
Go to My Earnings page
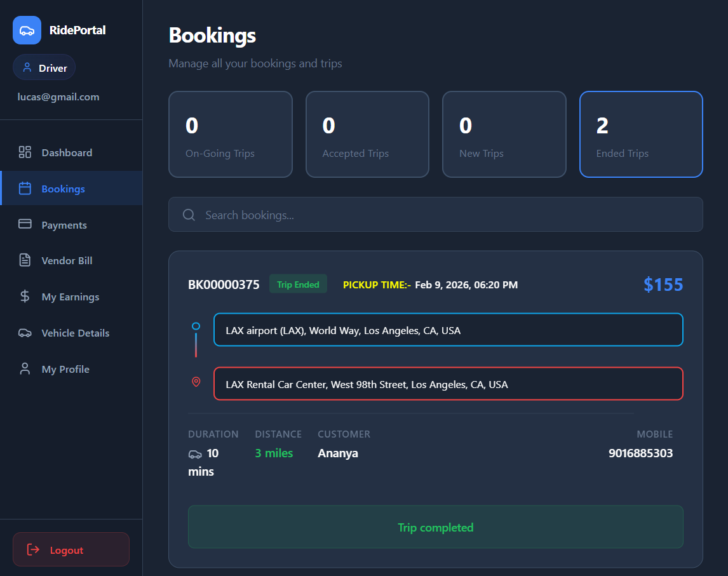70,297
